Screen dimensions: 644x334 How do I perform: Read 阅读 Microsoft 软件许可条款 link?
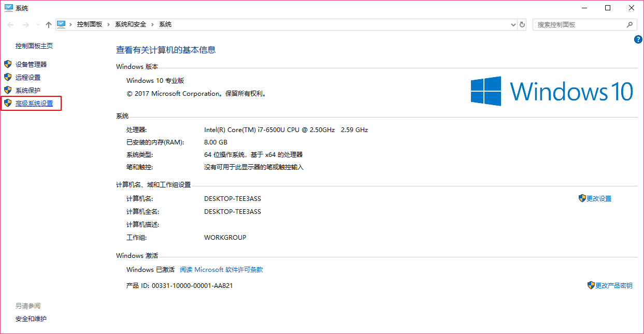pyautogui.click(x=221, y=270)
